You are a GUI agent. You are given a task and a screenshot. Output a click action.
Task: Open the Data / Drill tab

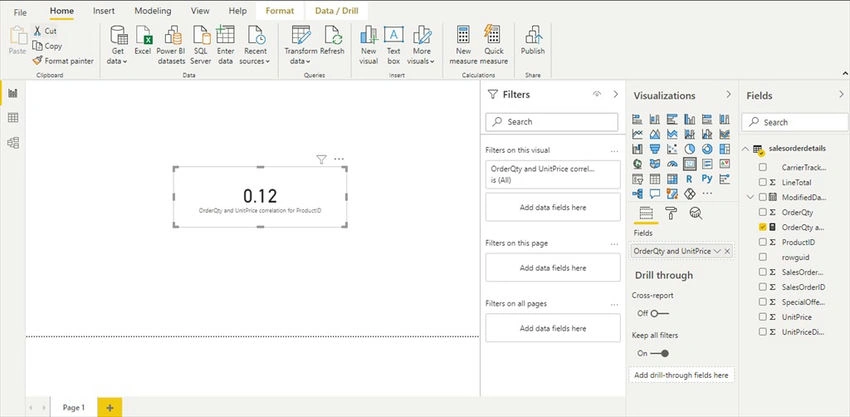[x=337, y=11]
